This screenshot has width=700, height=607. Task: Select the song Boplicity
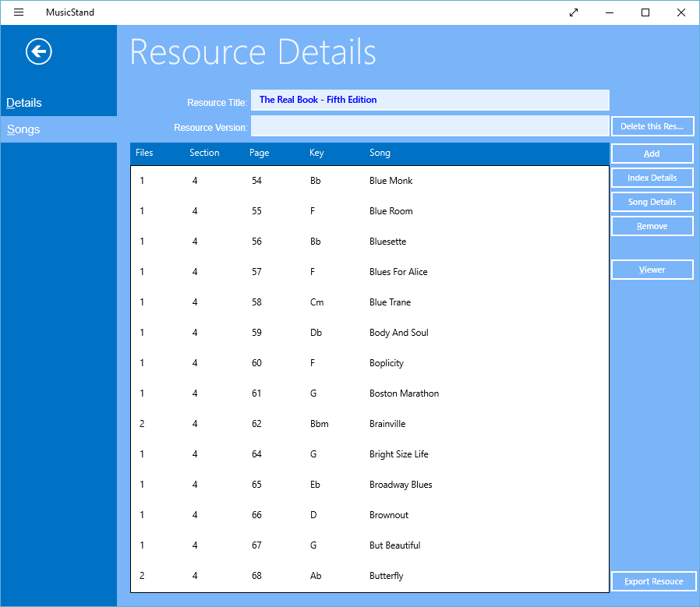(x=369, y=363)
